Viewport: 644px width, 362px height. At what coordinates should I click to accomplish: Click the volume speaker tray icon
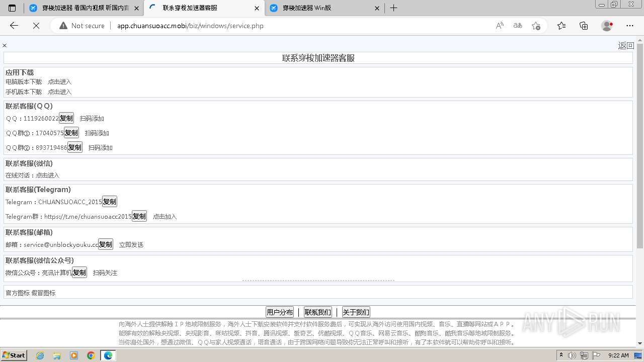[572, 355]
